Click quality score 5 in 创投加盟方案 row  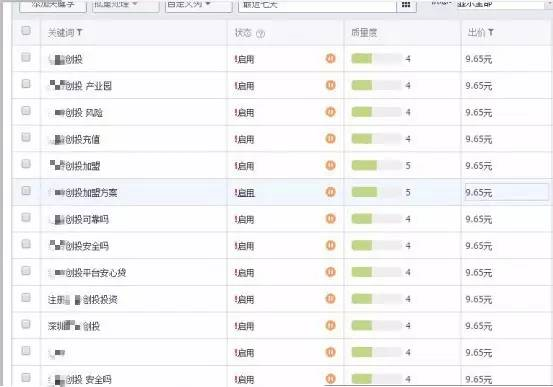click(408, 193)
